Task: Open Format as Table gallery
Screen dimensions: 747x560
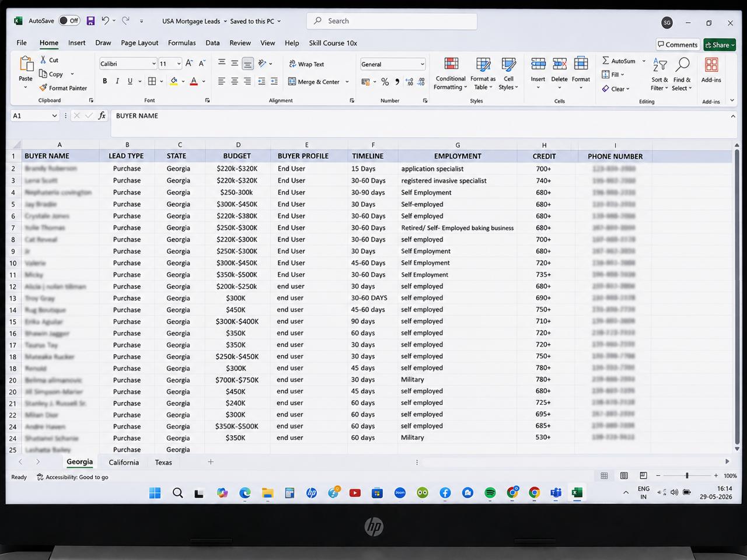Action: [483, 73]
